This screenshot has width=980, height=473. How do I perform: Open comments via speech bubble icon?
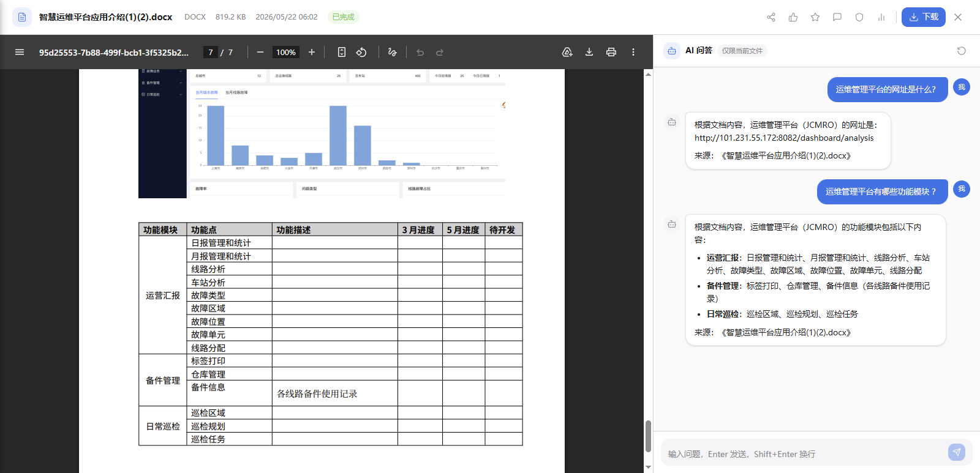click(837, 17)
